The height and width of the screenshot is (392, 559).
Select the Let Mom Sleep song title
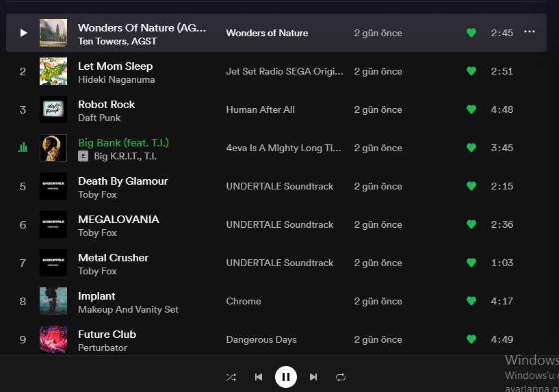[115, 66]
